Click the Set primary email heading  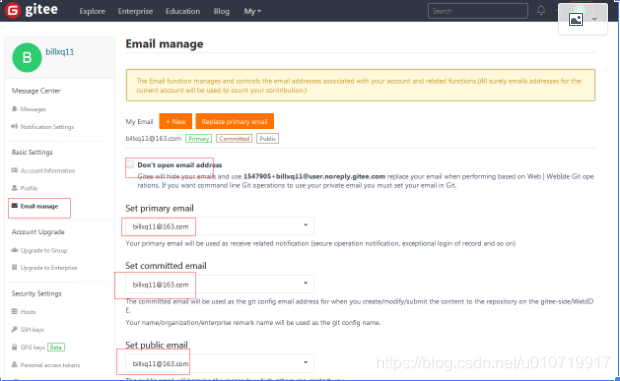pos(159,208)
